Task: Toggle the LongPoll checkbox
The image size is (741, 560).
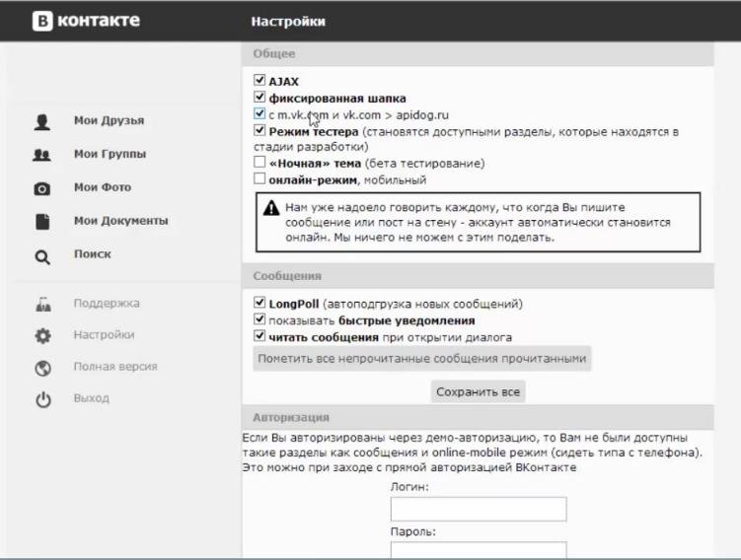Action: 259,304
